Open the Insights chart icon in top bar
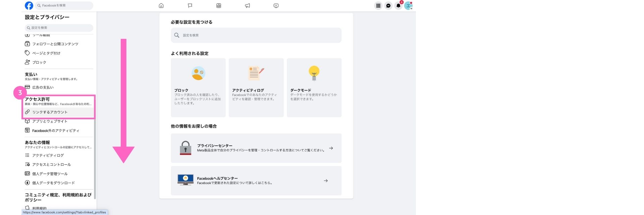Viewport: 644px width, 215px height. pos(219,5)
